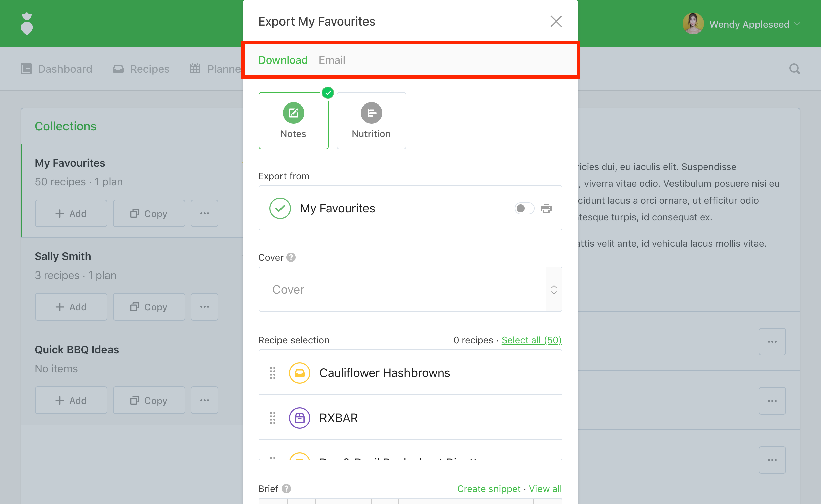Image resolution: width=821 pixels, height=504 pixels.
Task: Click the search magnifier icon
Action: [x=794, y=69]
